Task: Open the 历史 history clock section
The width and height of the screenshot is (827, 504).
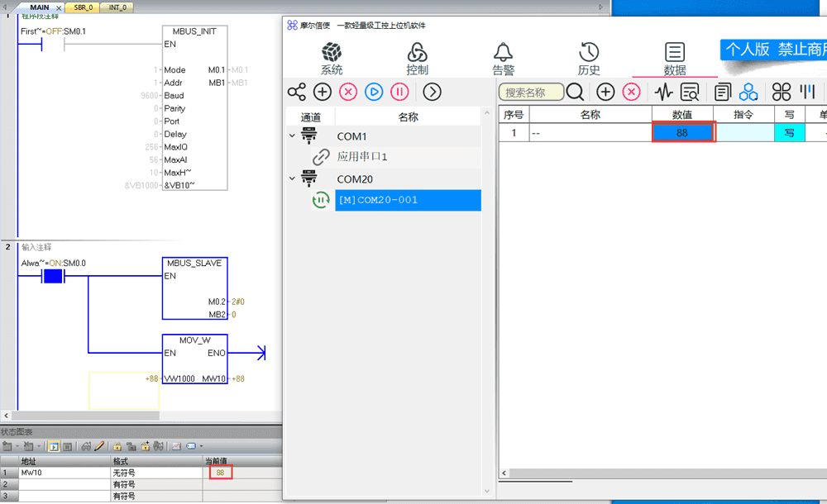Action: coord(589,59)
